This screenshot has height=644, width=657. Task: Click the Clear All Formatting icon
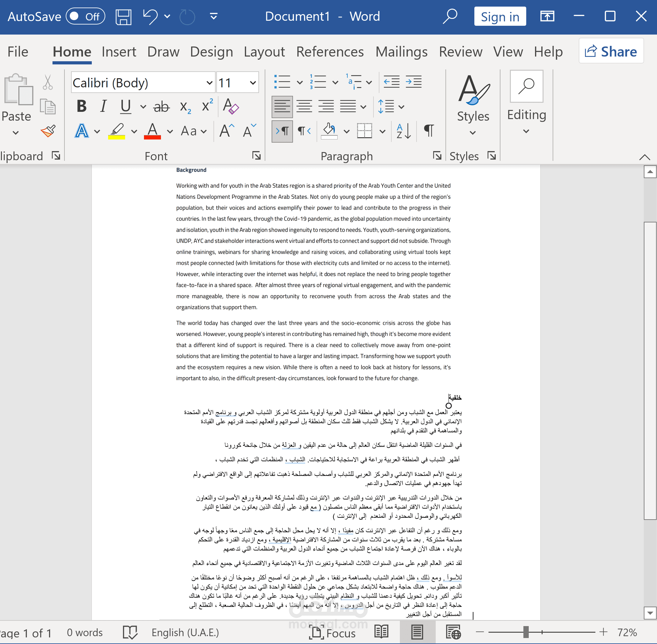coord(231,106)
